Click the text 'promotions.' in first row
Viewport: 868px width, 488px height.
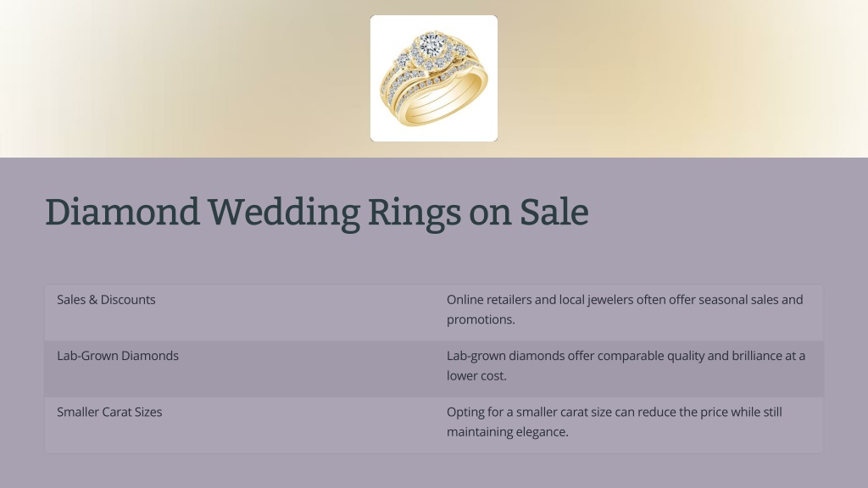tap(481, 319)
